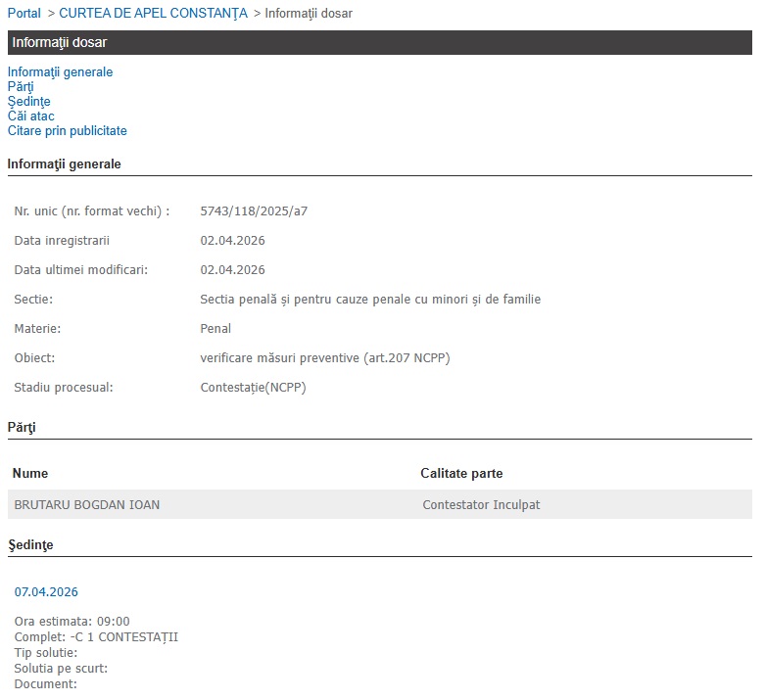The image size is (765, 700).
Task: Click the Sectia penală section value text
Action: pyautogui.click(x=370, y=300)
